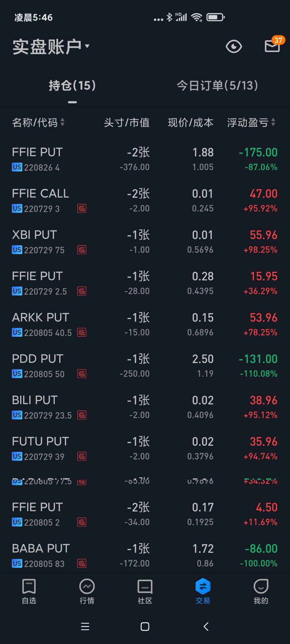Switch to the 今日订单(5/13) tab
This screenshot has width=290, height=644.
point(217,86)
